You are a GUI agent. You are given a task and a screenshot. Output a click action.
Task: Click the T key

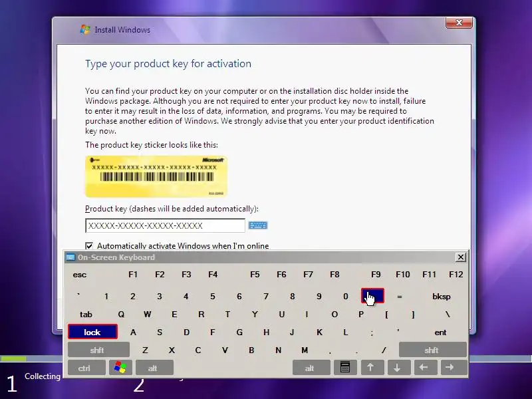(227, 315)
